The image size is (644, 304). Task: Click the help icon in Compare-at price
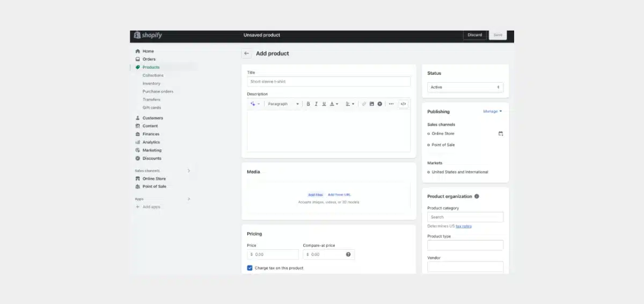348,254
